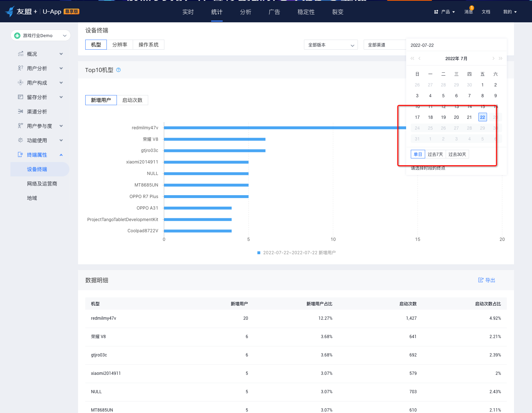This screenshot has height=413, width=532.
Task: Click the blue legend square for 新增用户
Action: (259, 253)
